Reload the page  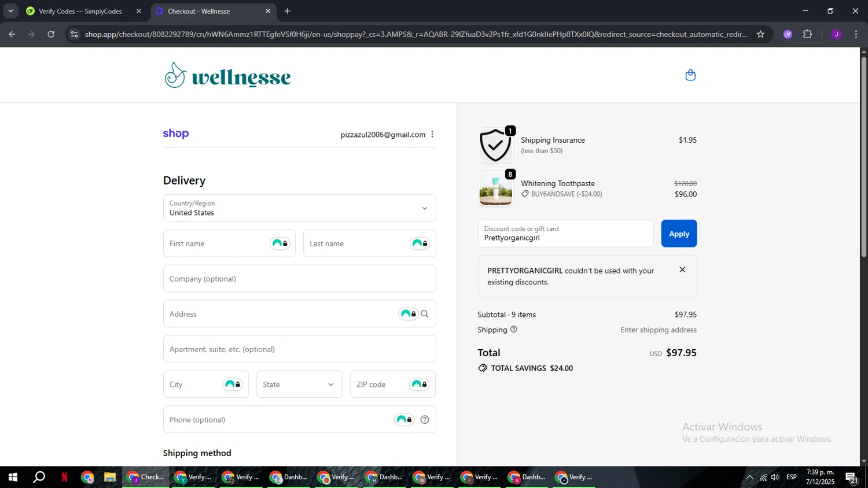(51, 34)
